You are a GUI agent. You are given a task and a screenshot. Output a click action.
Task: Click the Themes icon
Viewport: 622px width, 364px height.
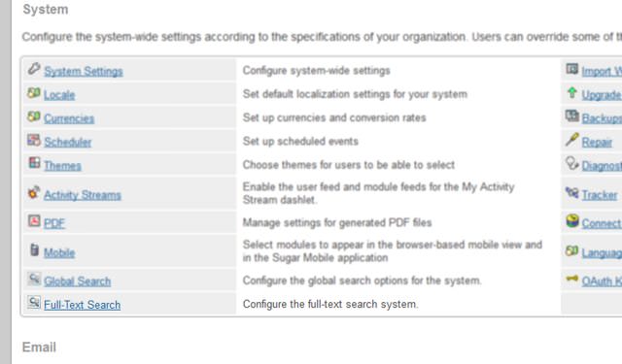pyautogui.click(x=34, y=163)
